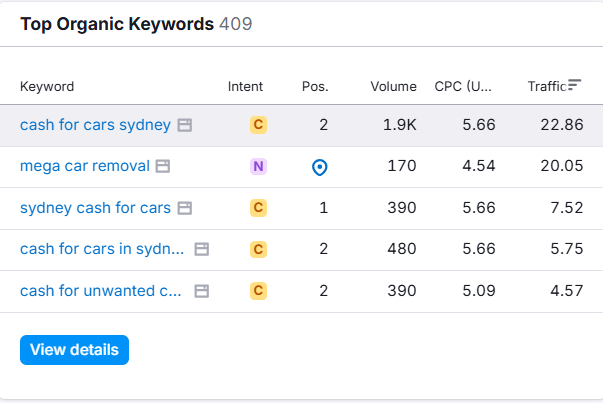Click the C intent badge on sydney cash for cars
603x403 pixels.
[x=258, y=208]
